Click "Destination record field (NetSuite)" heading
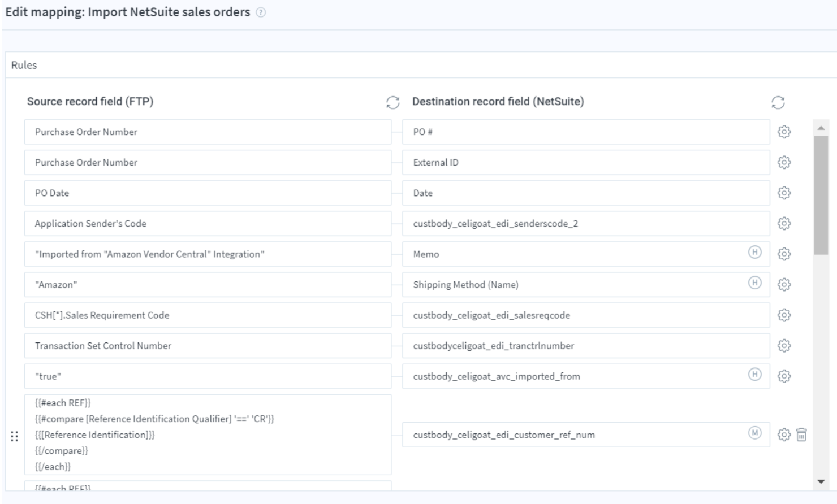The height and width of the screenshot is (504, 837). point(498,102)
